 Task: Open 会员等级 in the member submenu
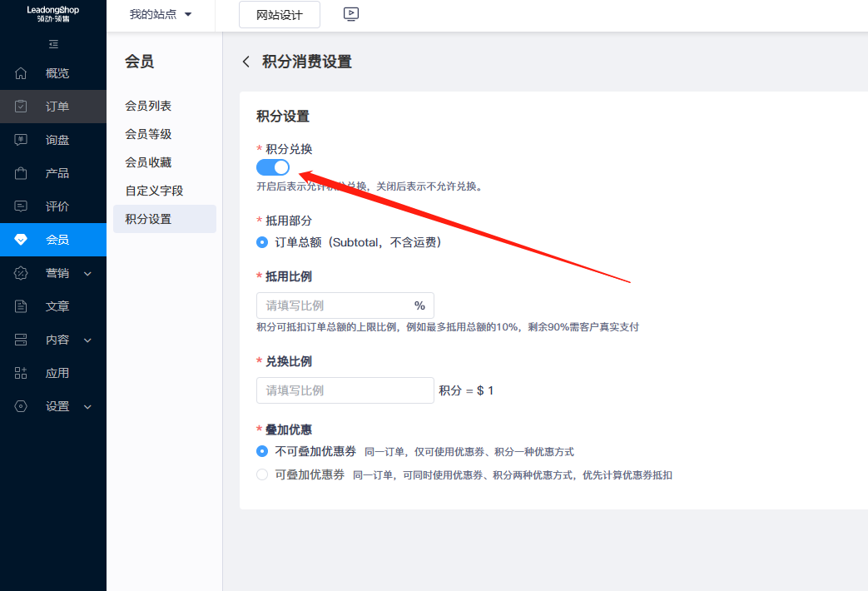point(148,134)
